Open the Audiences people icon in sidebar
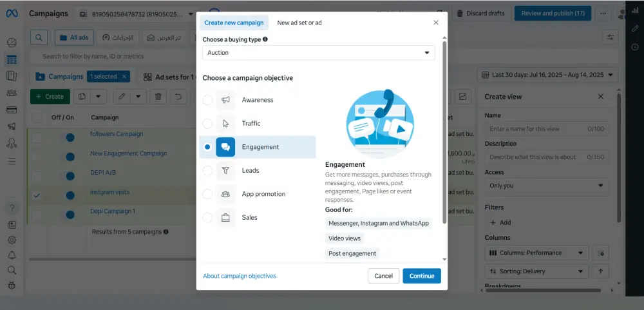This screenshot has height=310, width=644. click(x=12, y=93)
